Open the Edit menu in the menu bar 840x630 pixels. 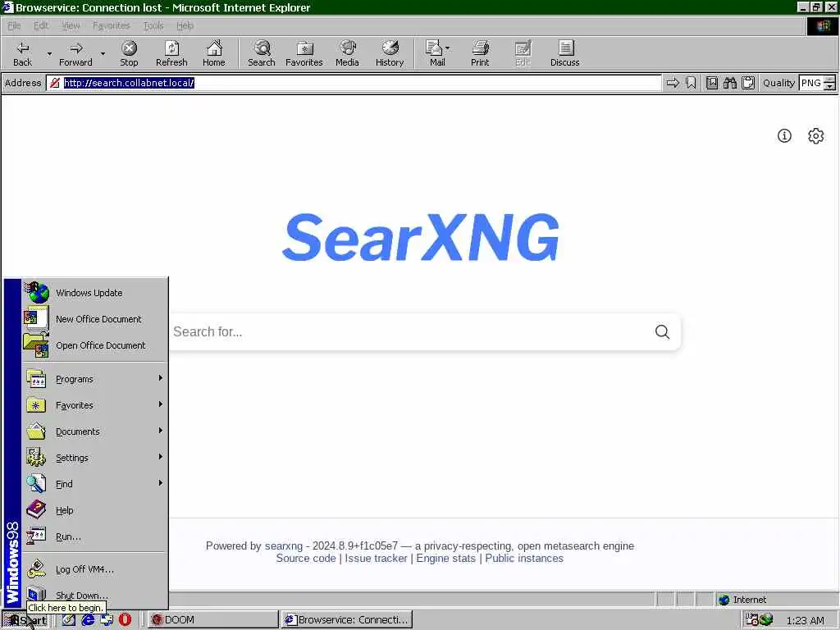[41, 25]
